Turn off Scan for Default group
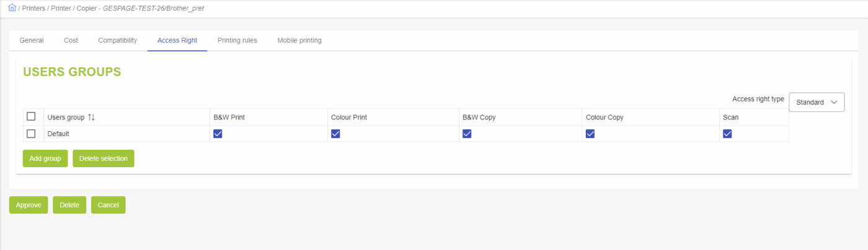This screenshot has height=250, width=868. (727, 134)
